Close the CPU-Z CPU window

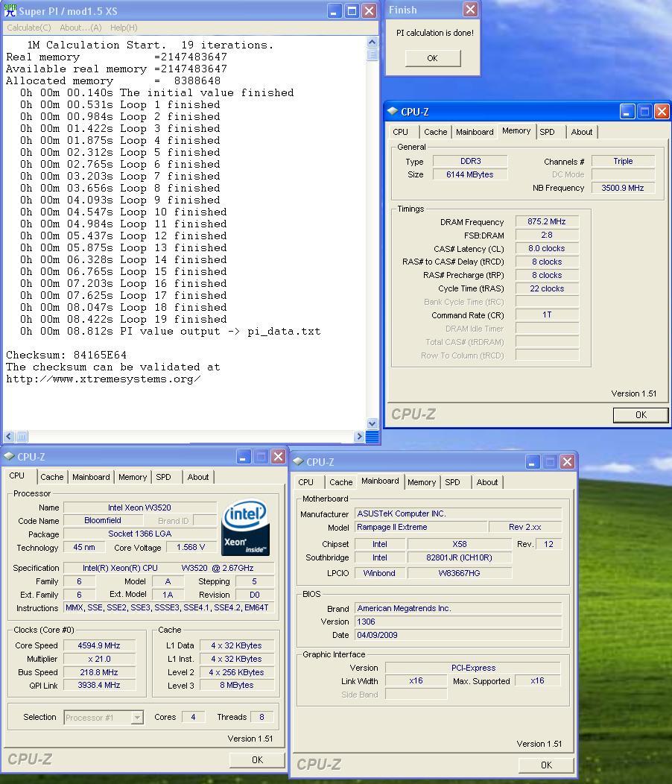(x=278, y=457)
